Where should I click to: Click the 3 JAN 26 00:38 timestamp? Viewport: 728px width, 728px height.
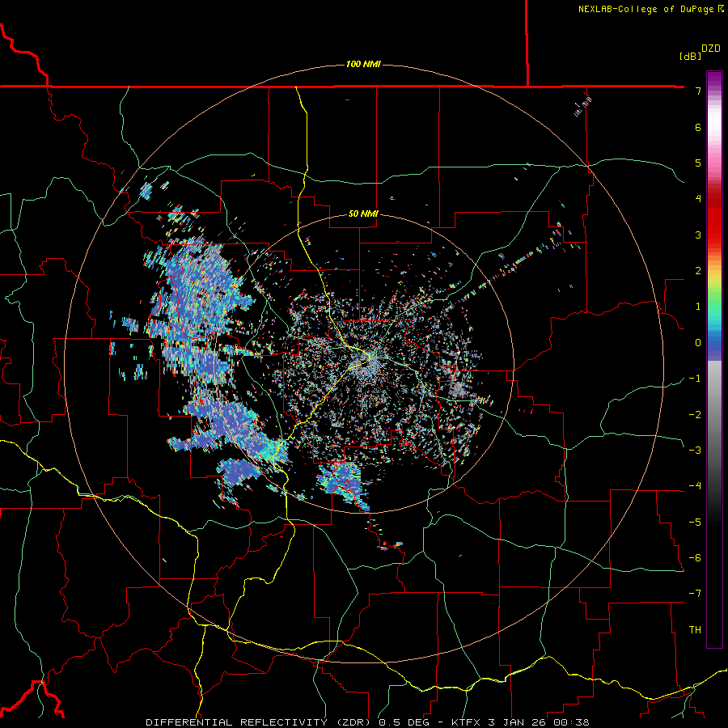pyautogui.click(x=539, y=722)
